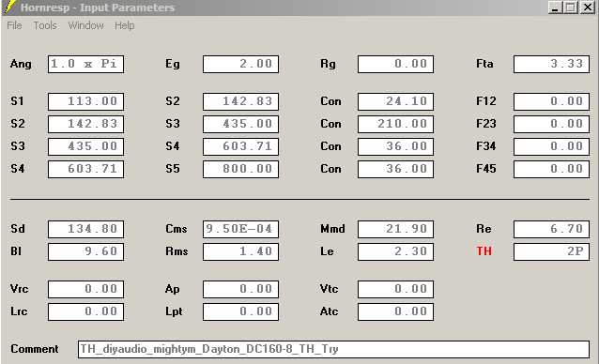The width and height of the screenshot is (599, 364).
Task: Edit the Con field showing 24.10
Action: (x=396, y=101)
